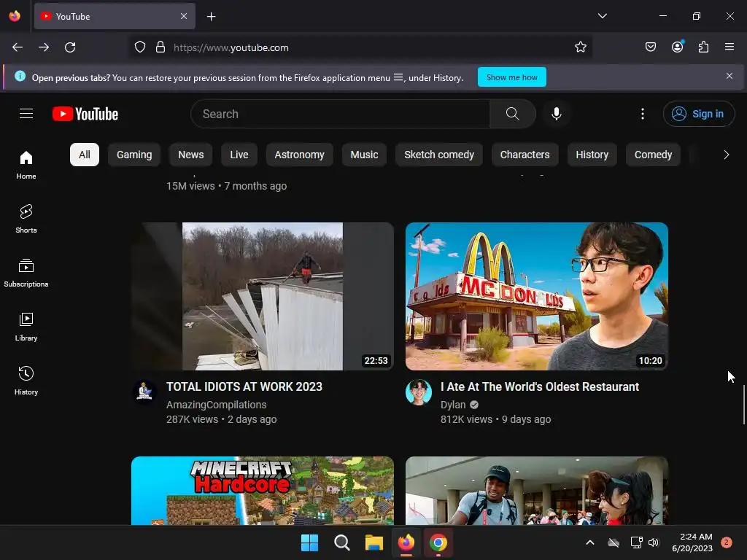
Task: Start voice search with microphone icon
Action: (556, 114)
